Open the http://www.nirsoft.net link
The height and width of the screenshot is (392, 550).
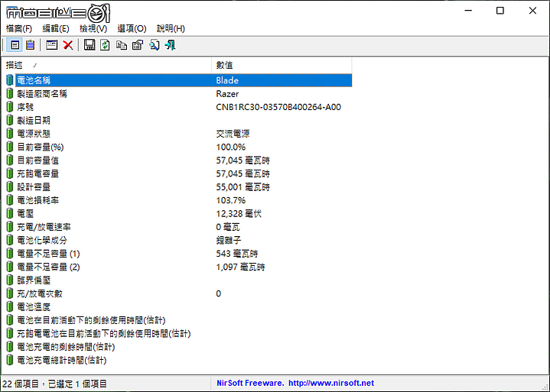[x=331, y=384]
